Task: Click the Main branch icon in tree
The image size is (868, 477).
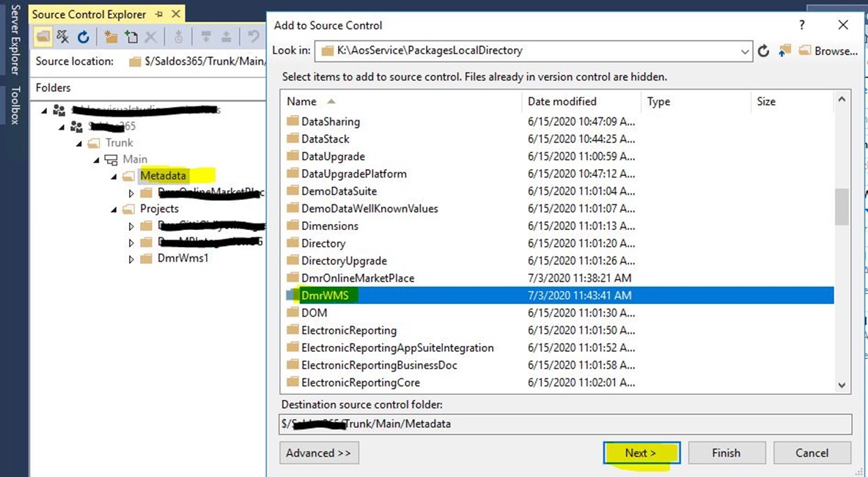Action: tap(111, 160)
